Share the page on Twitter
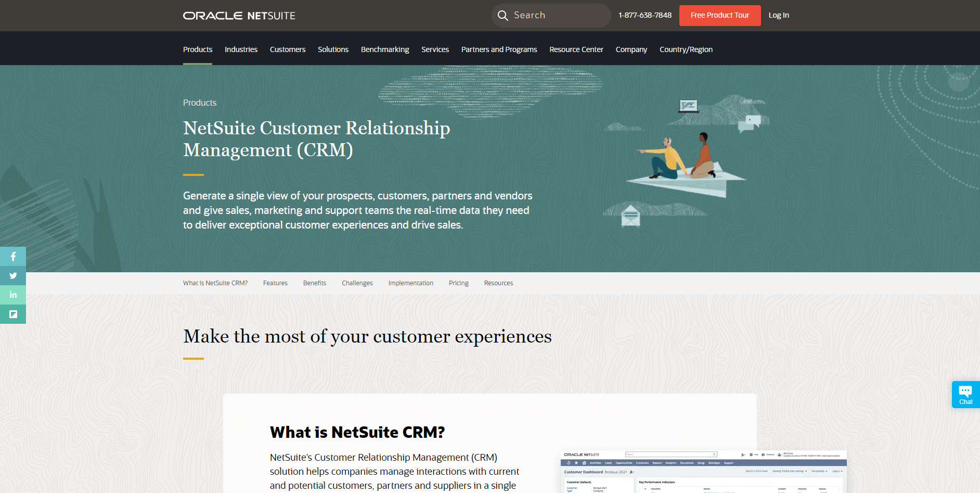This screenshot has height=493, width=980. (x=13, y=275)
